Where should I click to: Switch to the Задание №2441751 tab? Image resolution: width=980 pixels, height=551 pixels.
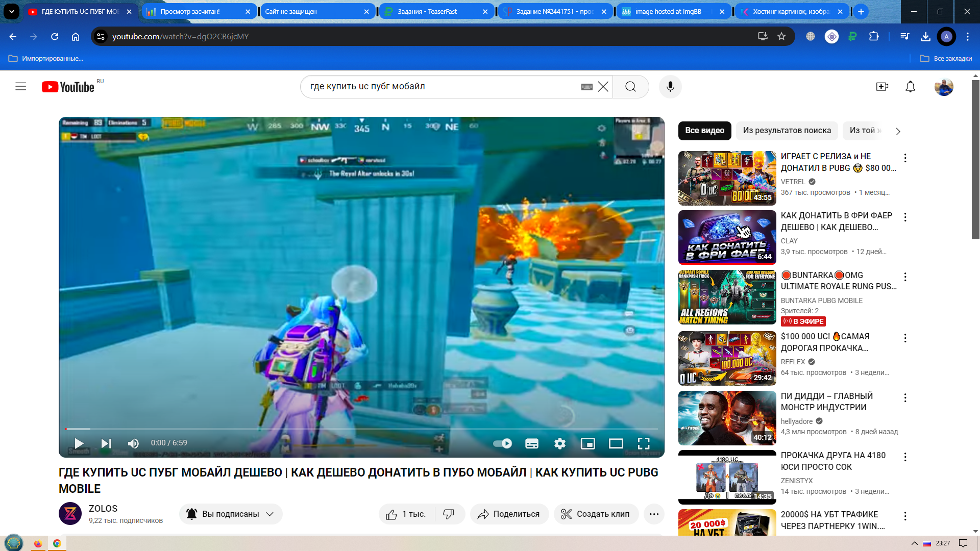555,11
